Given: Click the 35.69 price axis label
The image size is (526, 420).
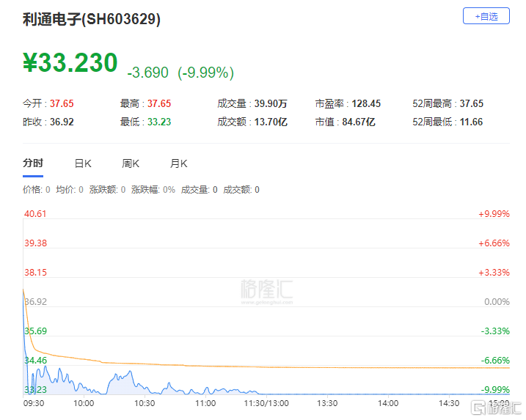Looking at the screenshot, I should click(35, 331).
